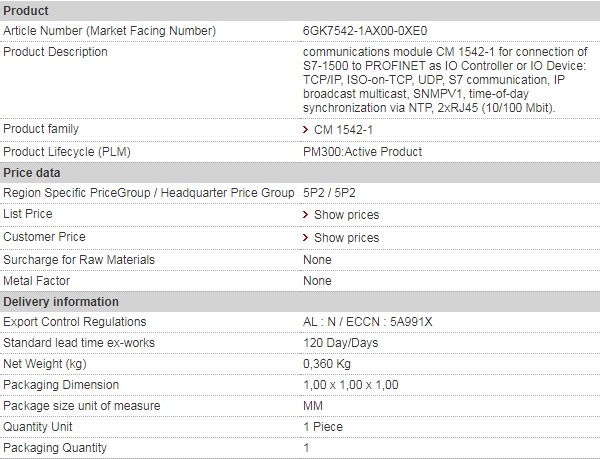Click the Metal Factor None value
Image resolution: width=602 pixels, height=459 pixels.
point(317,281)
